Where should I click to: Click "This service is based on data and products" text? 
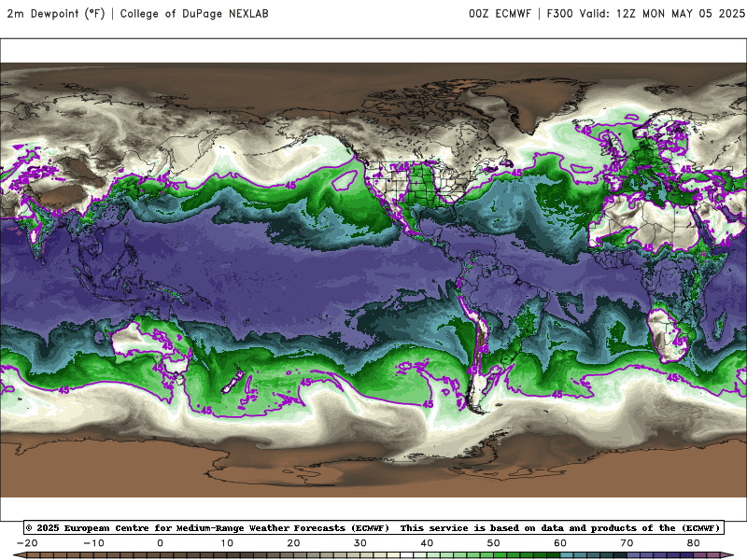[519, 528]
